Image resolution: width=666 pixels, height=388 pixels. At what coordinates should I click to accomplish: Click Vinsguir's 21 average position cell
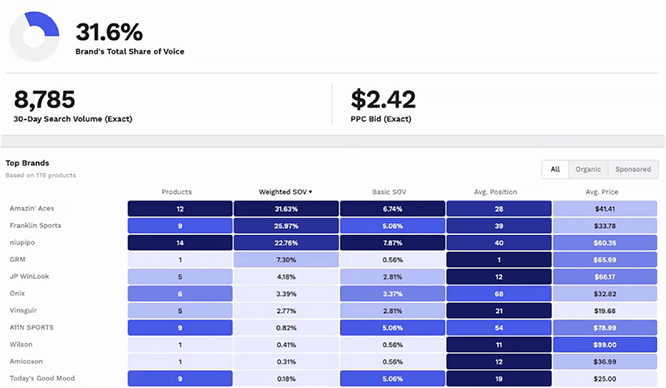(499, 311)
